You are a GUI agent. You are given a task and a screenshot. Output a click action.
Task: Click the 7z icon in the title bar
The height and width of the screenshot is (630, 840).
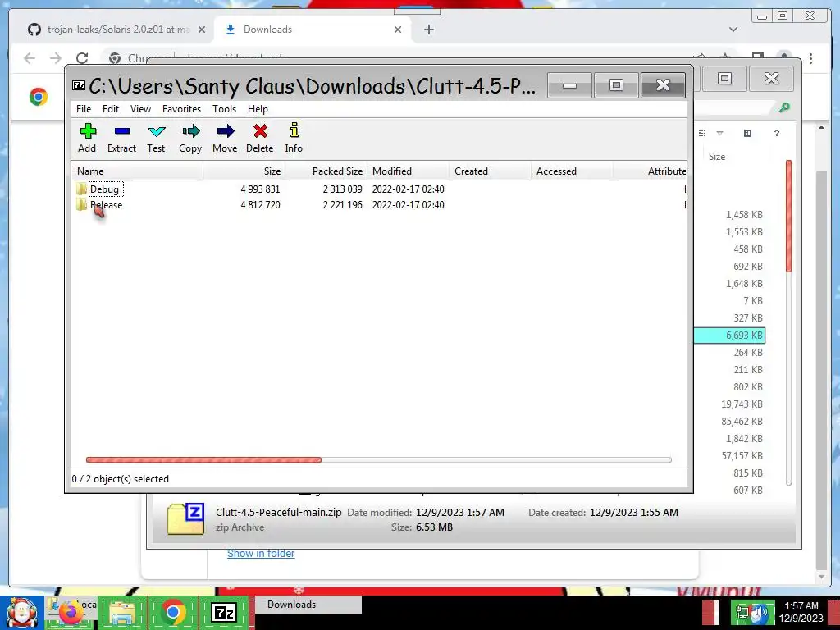pyautogui.click(x=79, y=85)
